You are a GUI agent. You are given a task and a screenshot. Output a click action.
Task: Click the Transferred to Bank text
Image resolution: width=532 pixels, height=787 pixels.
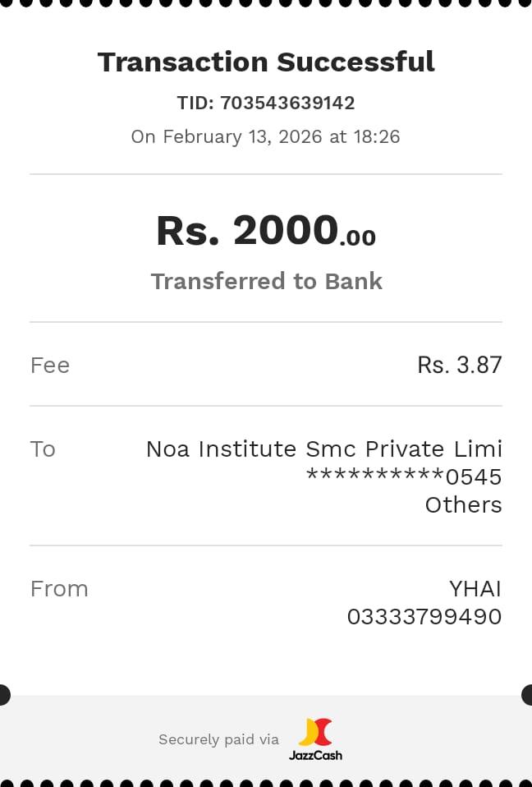pos(266,281)
